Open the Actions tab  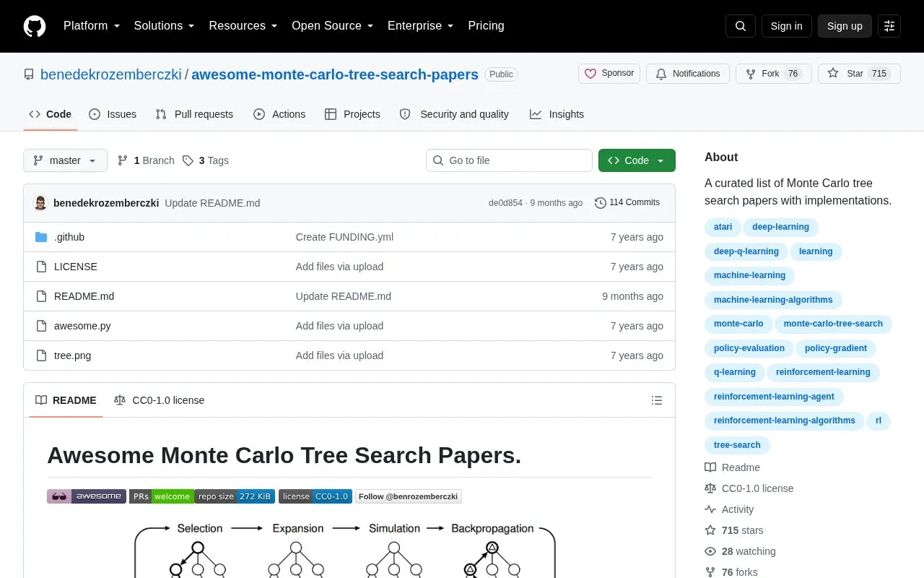coord(279,114)
